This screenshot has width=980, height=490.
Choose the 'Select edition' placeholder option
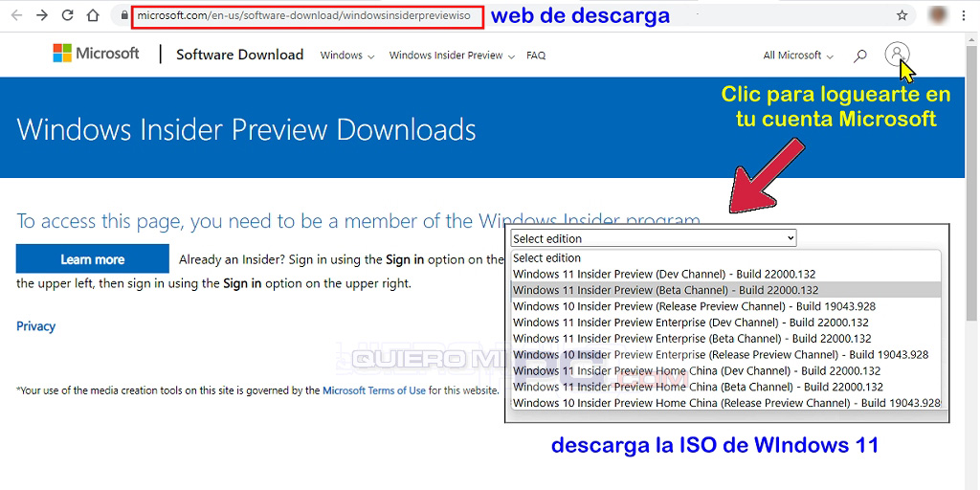click(725, 258)
